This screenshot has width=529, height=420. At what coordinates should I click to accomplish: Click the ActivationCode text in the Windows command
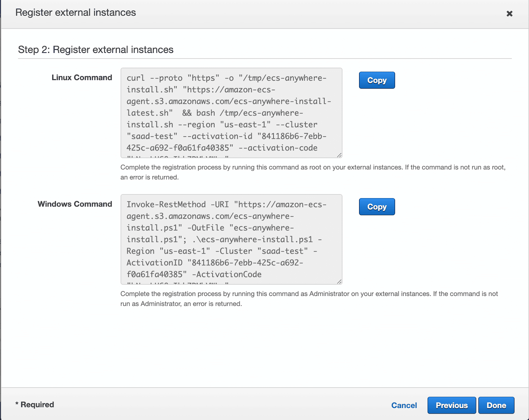(x=228, y=274)
